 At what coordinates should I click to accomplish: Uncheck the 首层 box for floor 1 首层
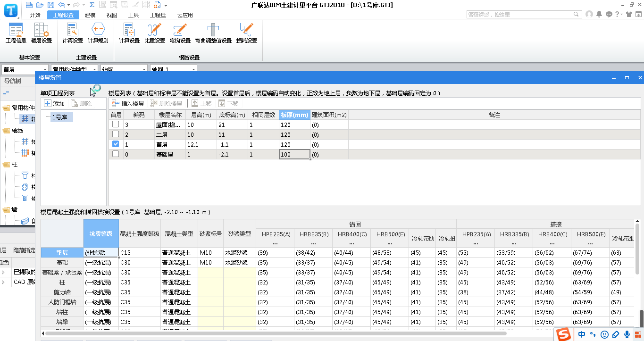point(116,144)
